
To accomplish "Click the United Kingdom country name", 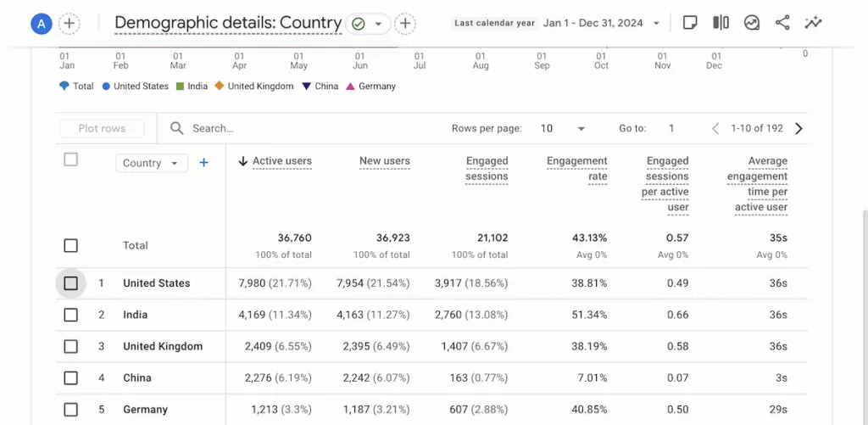I will 163,346.
